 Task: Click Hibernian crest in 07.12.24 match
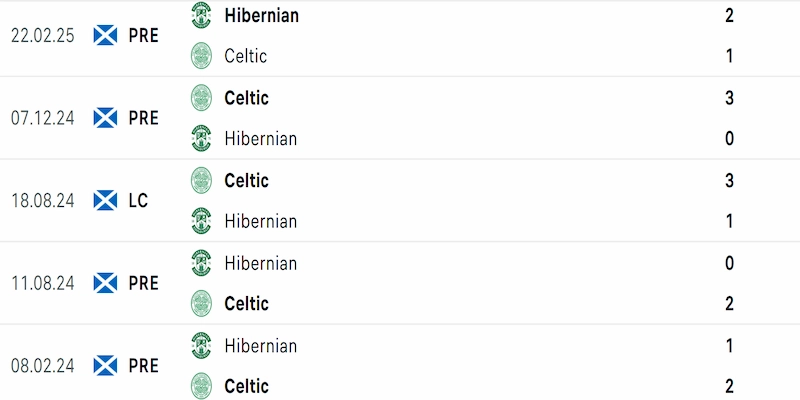201,138
